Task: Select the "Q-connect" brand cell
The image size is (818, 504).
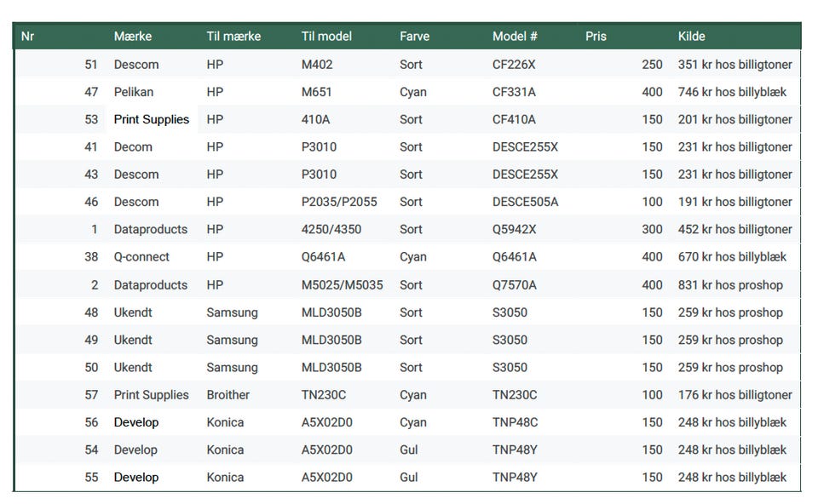Action: 141,257
